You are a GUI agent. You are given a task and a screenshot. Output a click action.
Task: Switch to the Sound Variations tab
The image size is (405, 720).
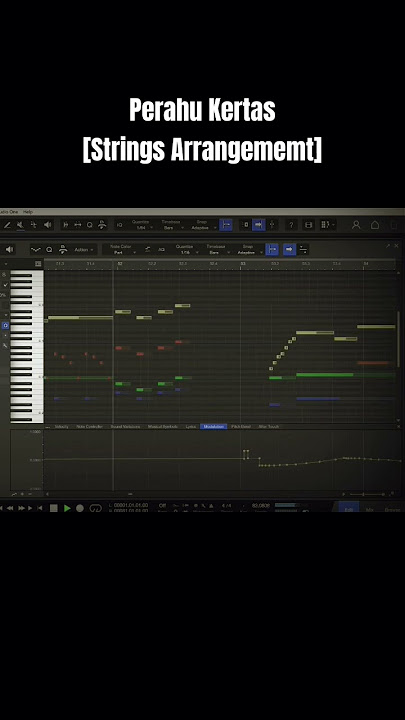[x=125, y=427]
